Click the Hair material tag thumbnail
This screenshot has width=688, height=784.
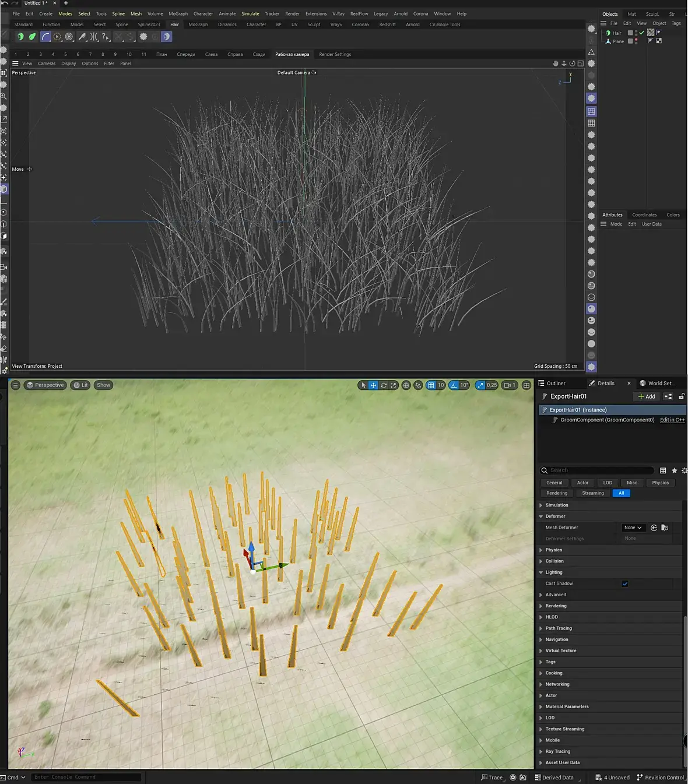[x=651, y=33]
